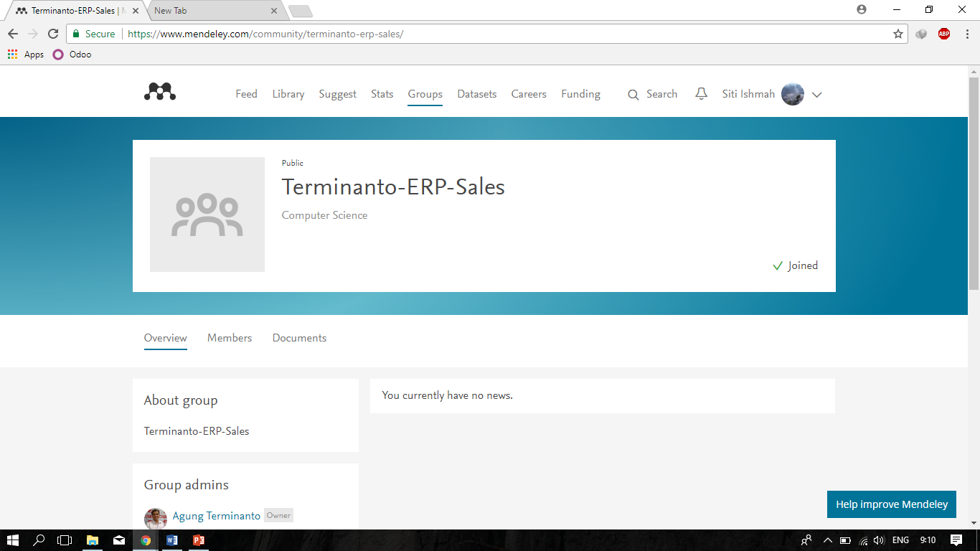
Task: Click the address bar URL
Action: (x=265, y=34)
